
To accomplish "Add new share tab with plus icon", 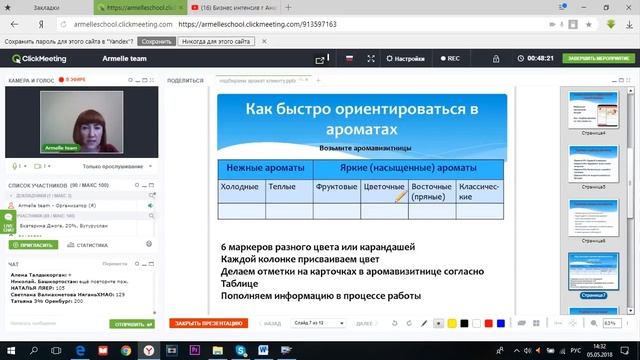I will pyautogui.click(x=318, y=80).
